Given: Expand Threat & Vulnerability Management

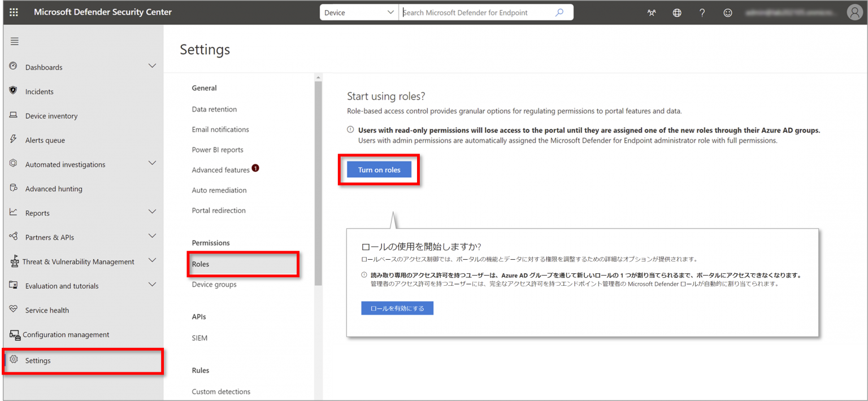Looking at the screenshot, I should tap(151, 261).
